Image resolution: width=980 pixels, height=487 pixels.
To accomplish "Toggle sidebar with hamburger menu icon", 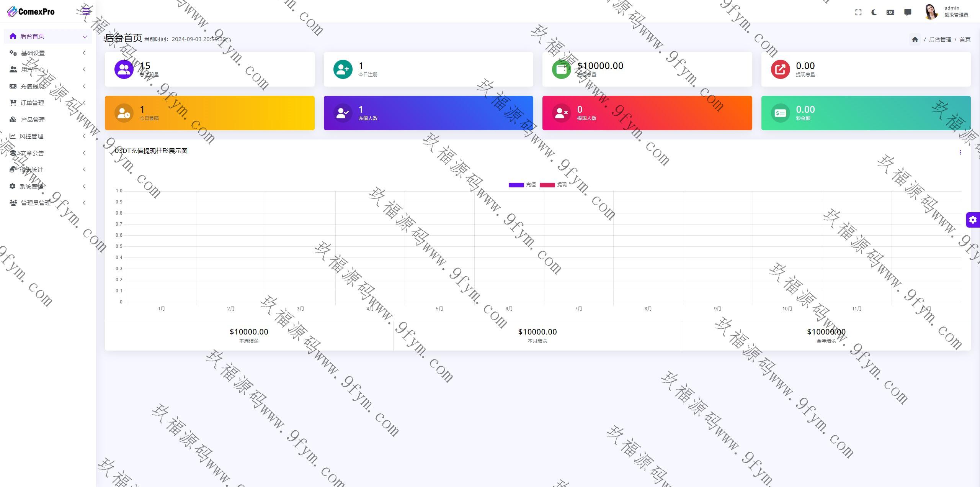I will (86, 11).
